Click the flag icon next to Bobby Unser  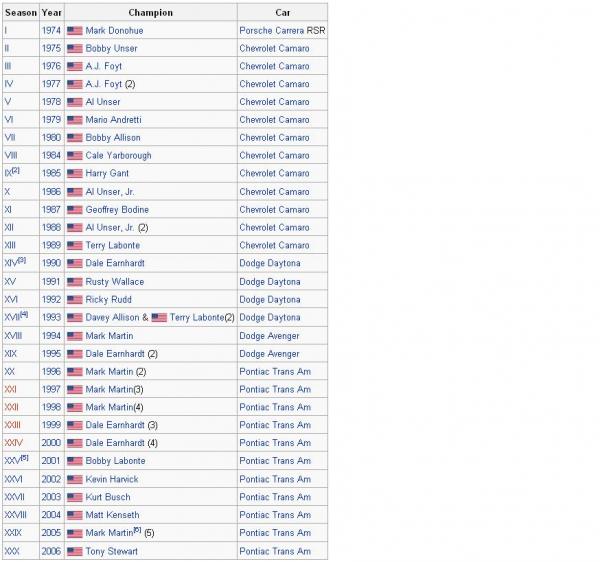pyautogui.click(x=75, y=49)
